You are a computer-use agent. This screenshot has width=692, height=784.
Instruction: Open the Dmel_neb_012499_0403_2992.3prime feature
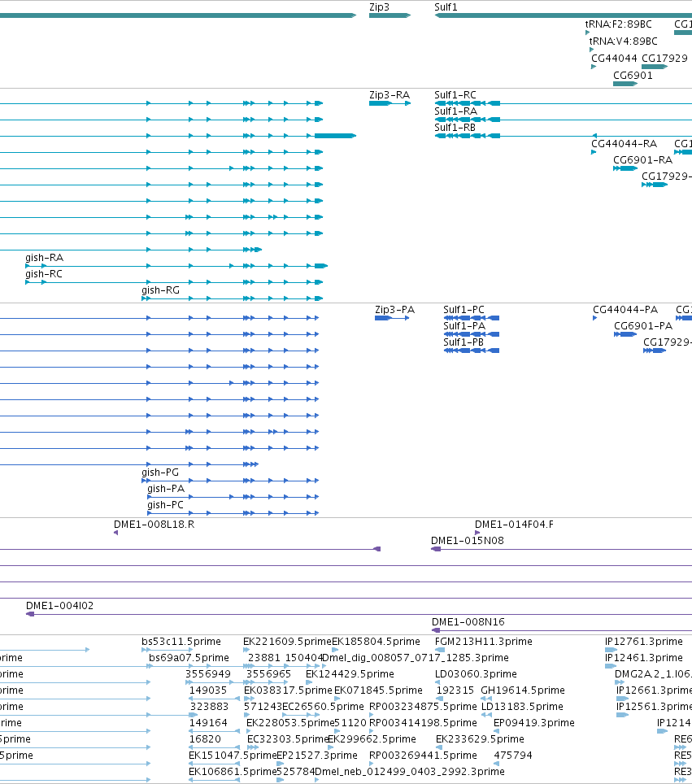coord(318,780)
